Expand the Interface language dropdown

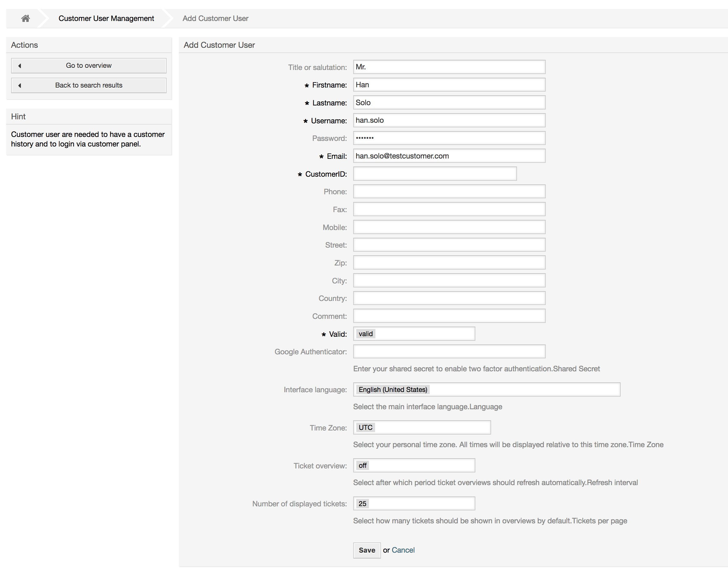[x=486, y=389]
